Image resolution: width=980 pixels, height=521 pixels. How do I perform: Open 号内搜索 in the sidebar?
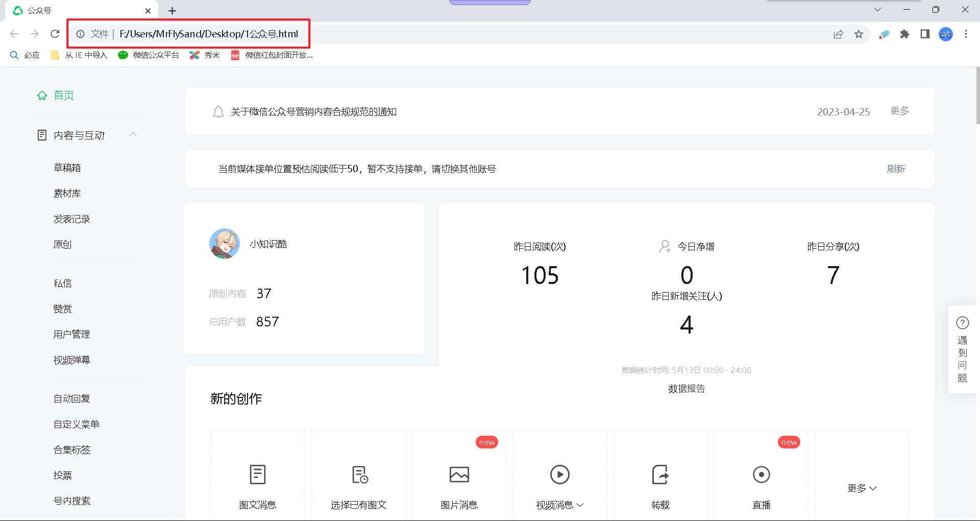click(72, 501)
